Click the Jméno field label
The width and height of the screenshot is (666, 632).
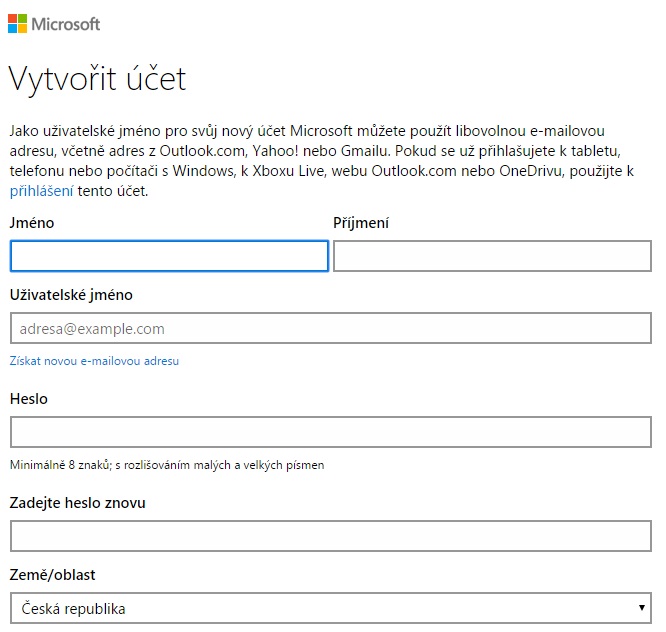point(32,223)
